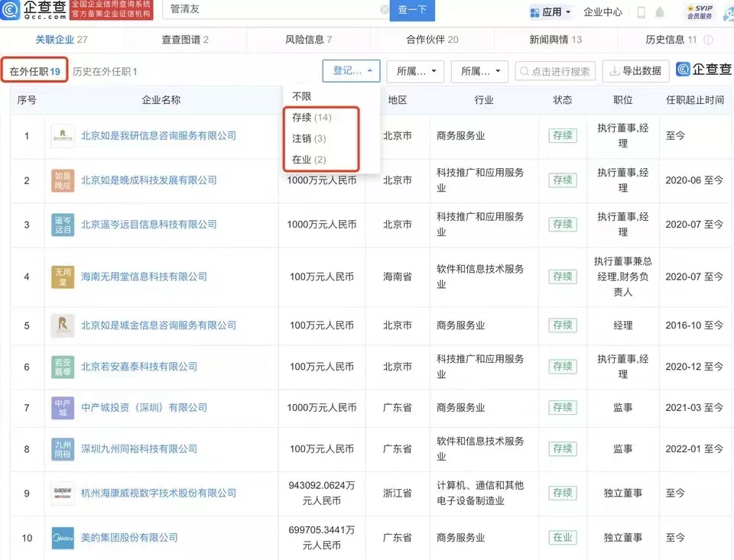Select 不限 in the status filter
The image size is (734, 560).
301,96
